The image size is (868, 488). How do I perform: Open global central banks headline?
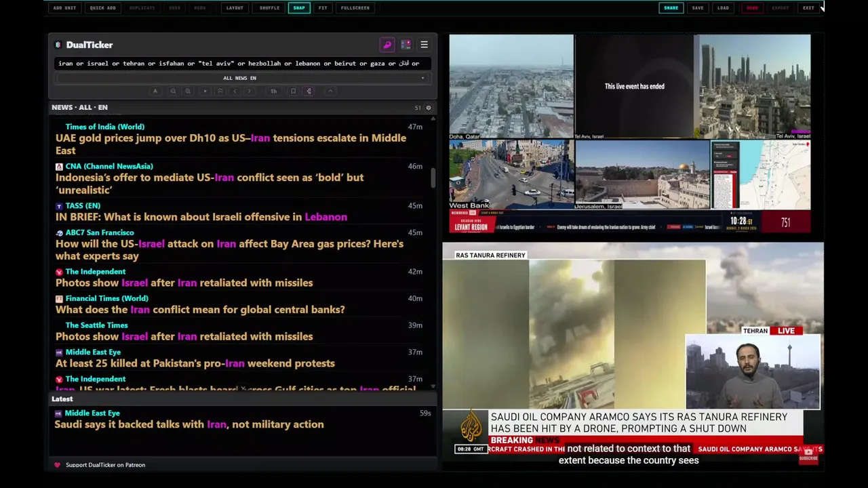pos(200,310)
